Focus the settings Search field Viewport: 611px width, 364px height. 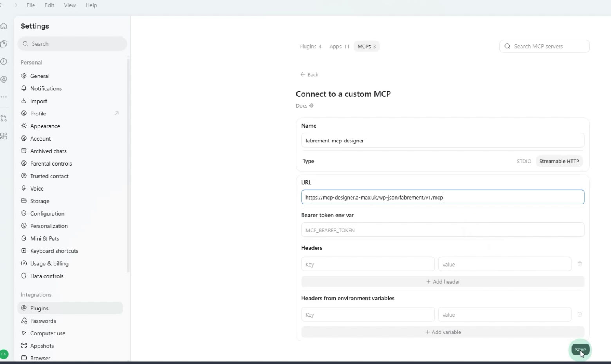[72, 44]
